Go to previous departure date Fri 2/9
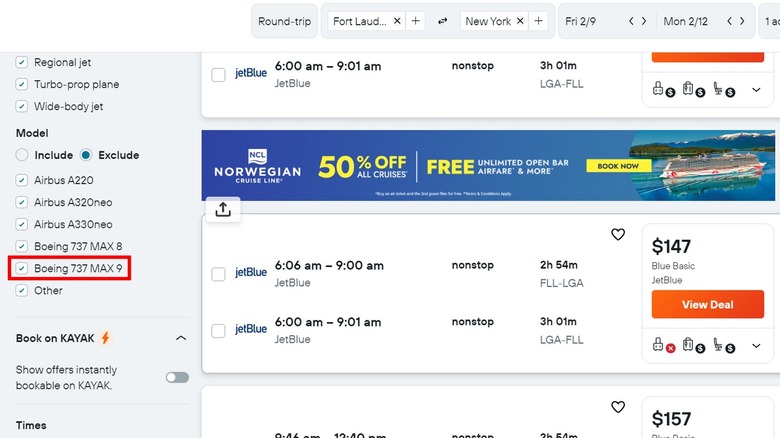Image resolution: width=780 pixels, height=438 pixels. tap(631, 21)
